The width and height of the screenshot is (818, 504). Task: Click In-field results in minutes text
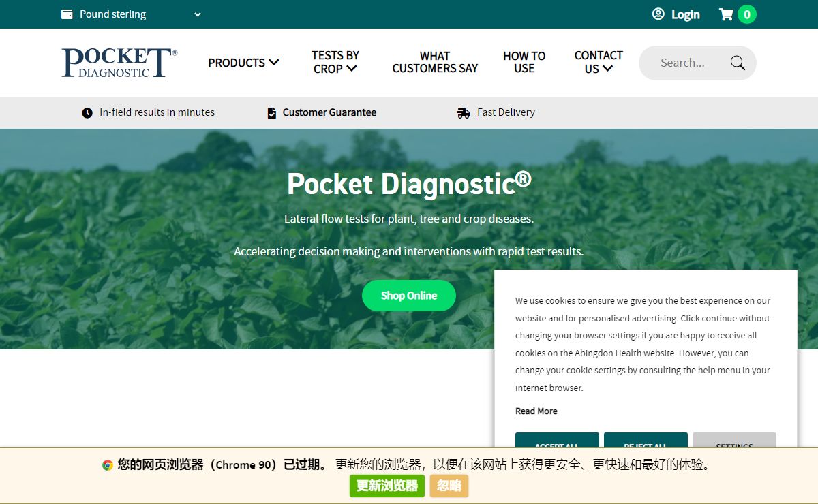pos(157,112)
